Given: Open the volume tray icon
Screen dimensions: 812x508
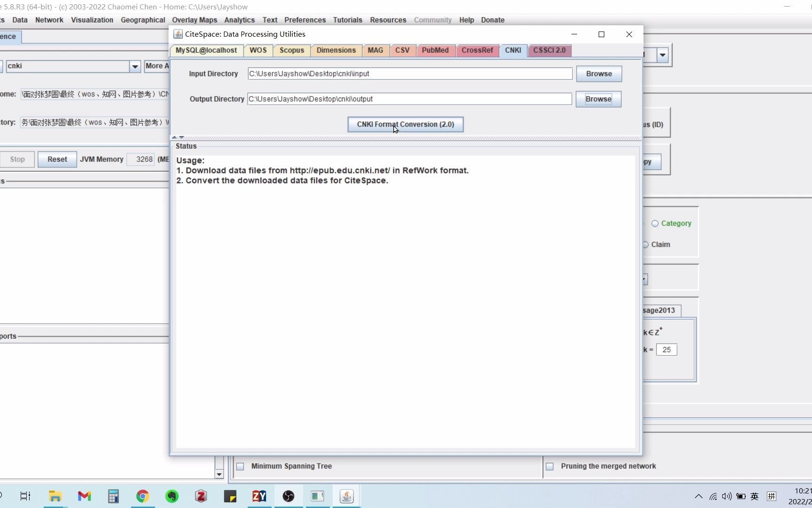Looking at the screenshot, I should tap(727, 496).
